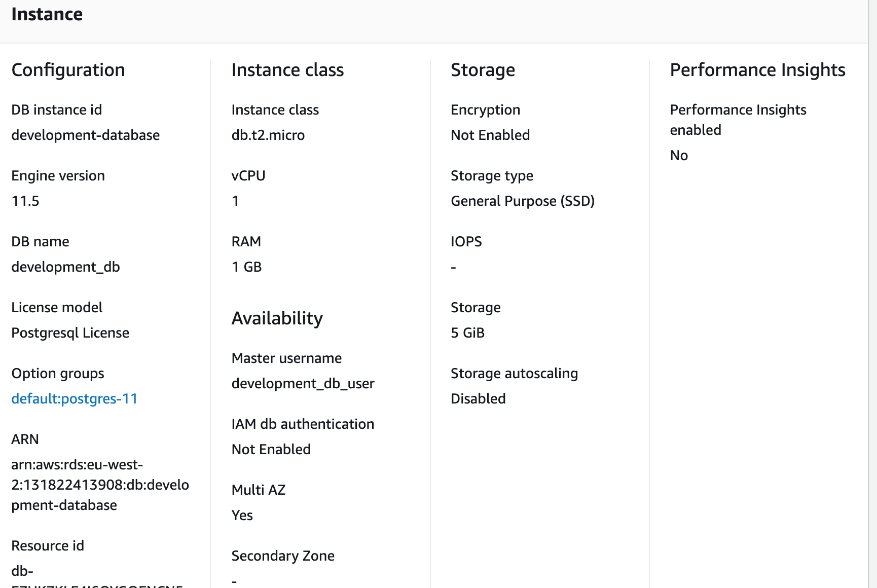Screen dimensions: 877x588
Task: Click the Postgresql License value
Action: tap(70, 333)
